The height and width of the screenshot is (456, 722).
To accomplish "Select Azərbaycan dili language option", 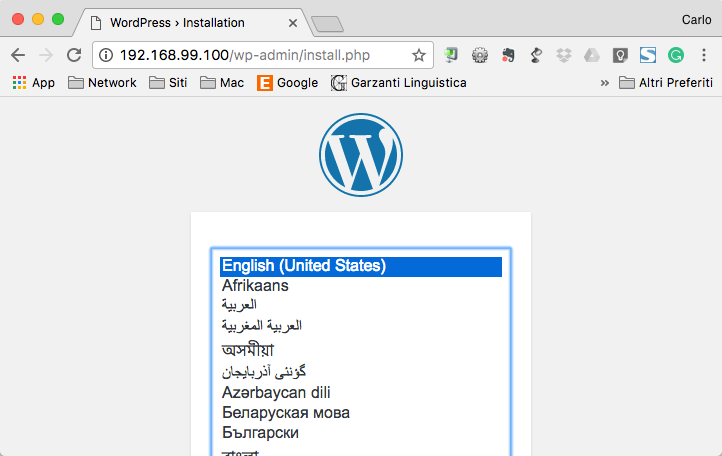I will coord(361,392).
